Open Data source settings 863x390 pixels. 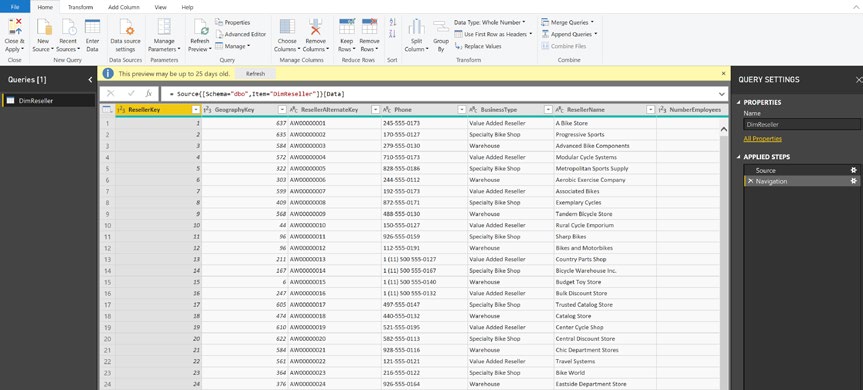coord(125,27)
